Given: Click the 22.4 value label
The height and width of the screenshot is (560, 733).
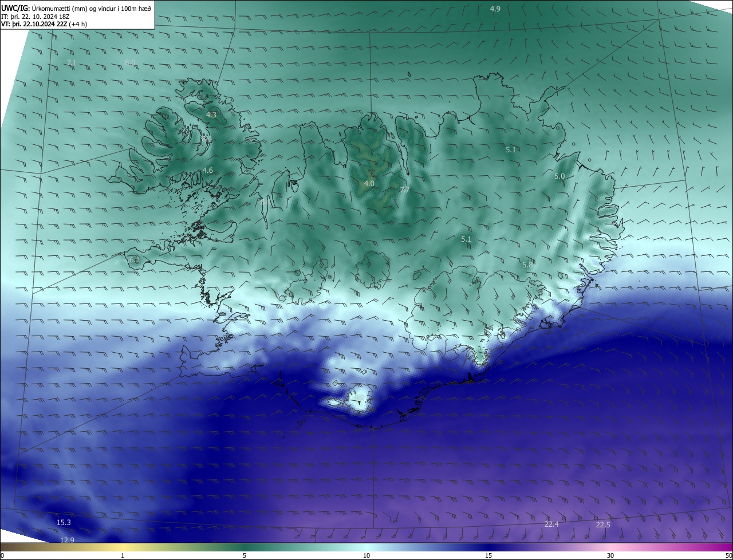Looking at the screenshot, I should 551,524.
